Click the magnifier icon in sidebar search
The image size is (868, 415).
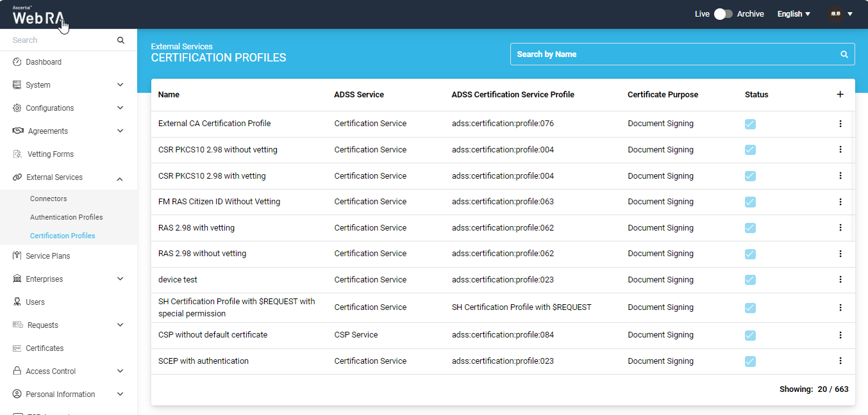point(121,40)
